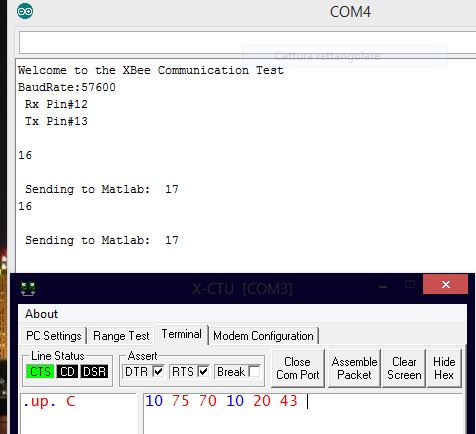
Task: Switch to the Range Test tab
Action: click(x=121, y=336)
